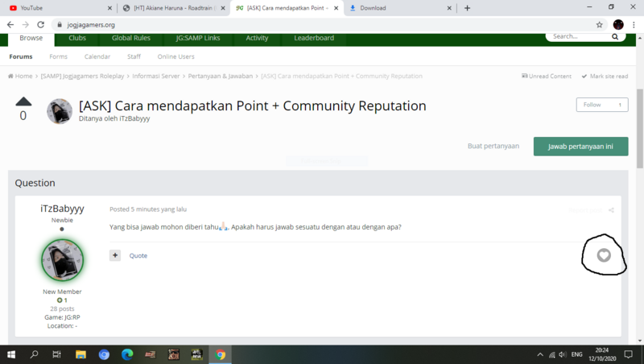
Task: Open taskbar search
Action: point(34,354)
